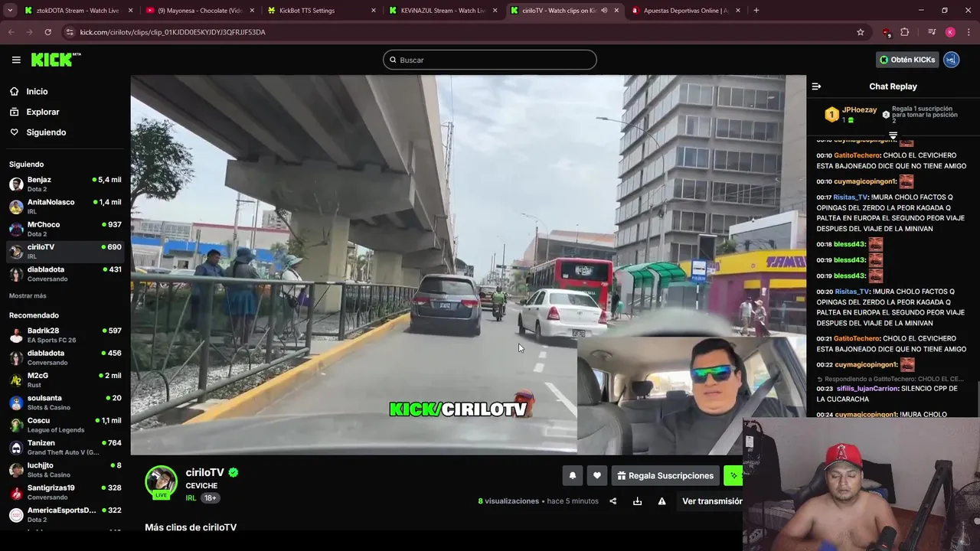Open the Chrome profile avatar K
The height and width of the screenshot is (551, 980).
click(x=950, y=32)
